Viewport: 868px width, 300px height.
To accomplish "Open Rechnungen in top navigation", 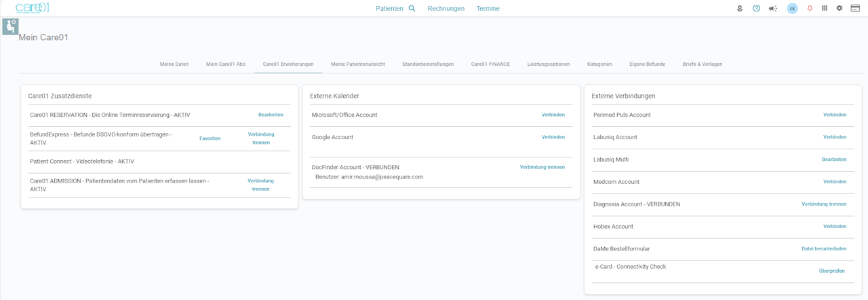I will click(446, 9).
